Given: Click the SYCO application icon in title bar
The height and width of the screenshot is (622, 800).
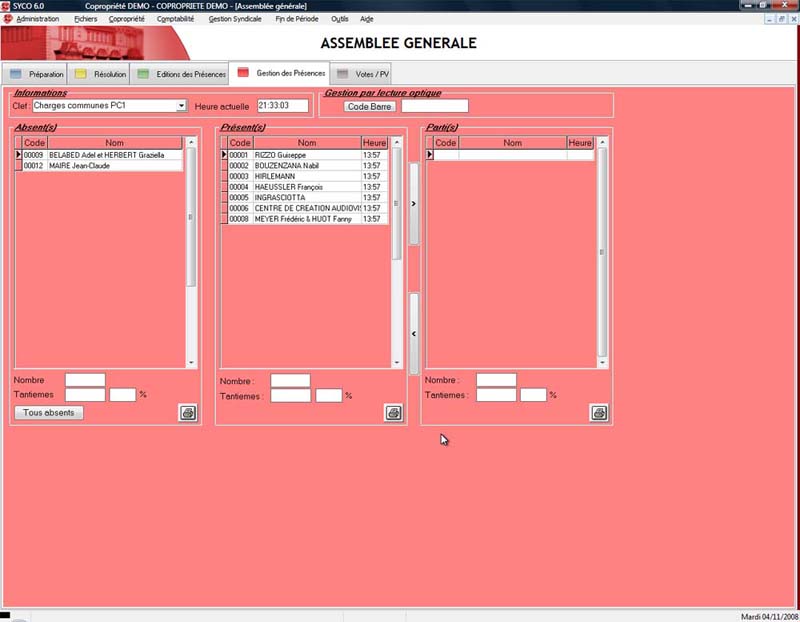Looking at the screenshot, I should [7, 6].
